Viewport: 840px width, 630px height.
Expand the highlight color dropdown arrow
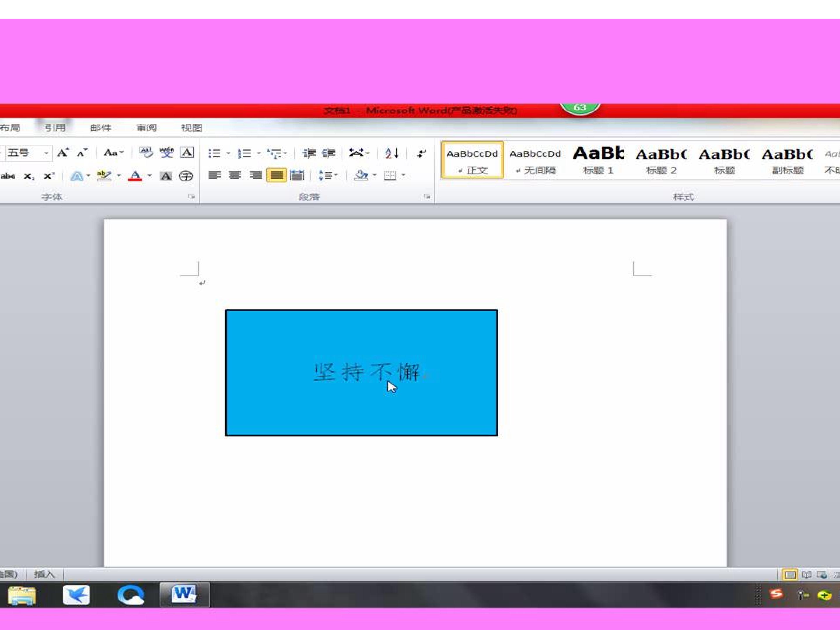[x=119, y=176]
